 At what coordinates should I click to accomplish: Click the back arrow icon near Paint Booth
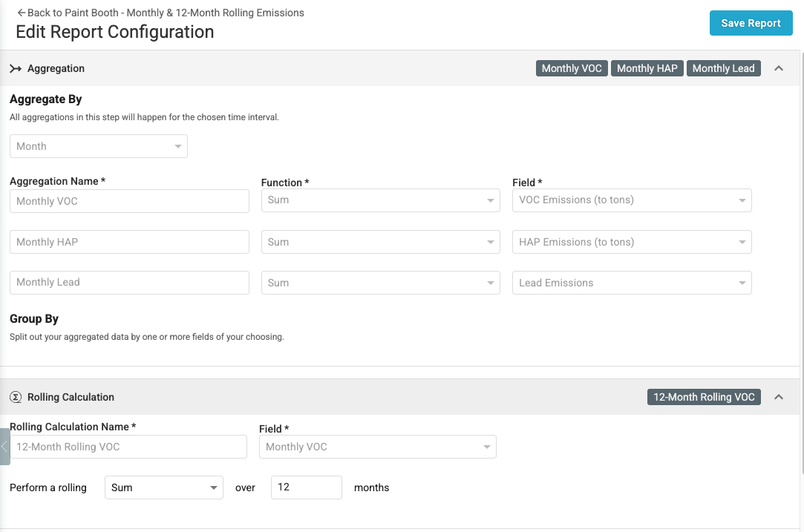point(21,13)
